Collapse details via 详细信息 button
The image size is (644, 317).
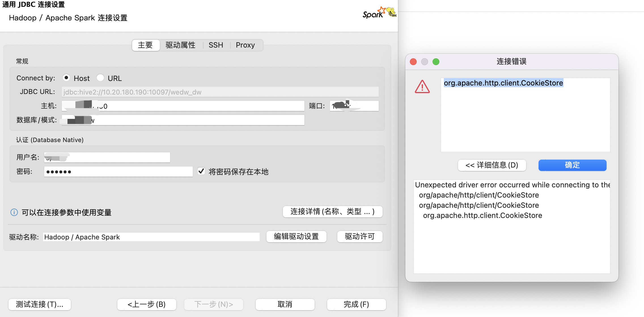coord(492,165)
